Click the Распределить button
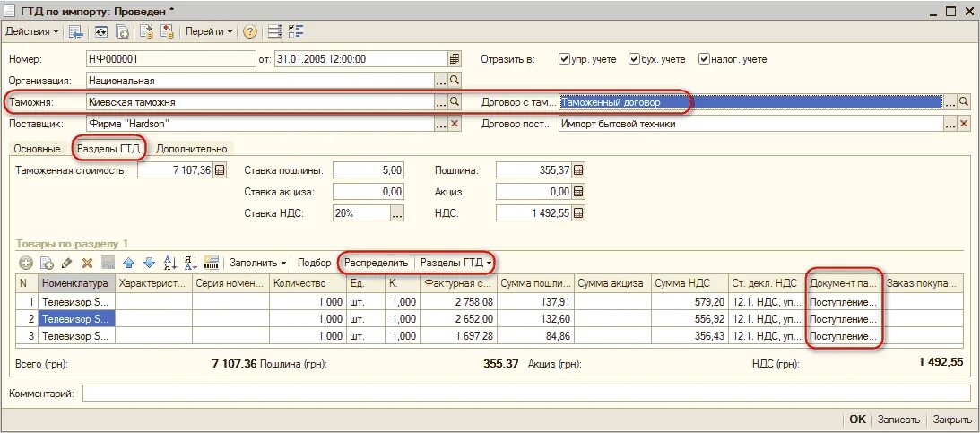Viewport: 980px width, 433px height. [377, 263]
